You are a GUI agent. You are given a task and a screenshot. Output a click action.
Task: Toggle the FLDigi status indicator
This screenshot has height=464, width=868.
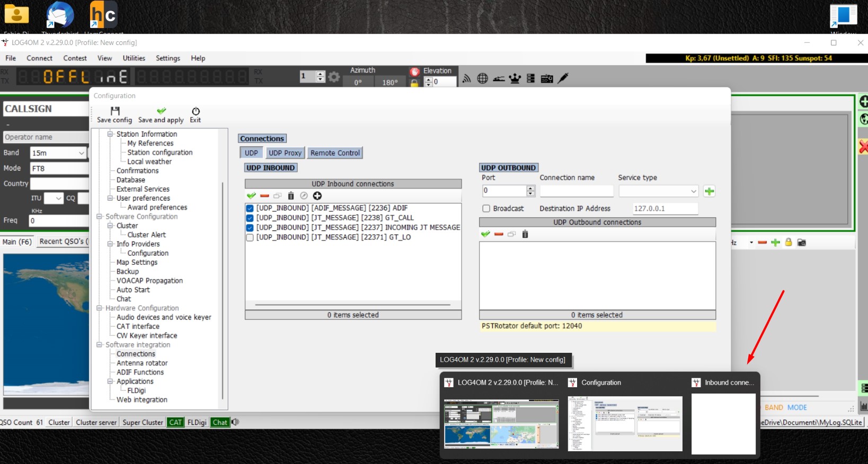pos(197,422)
